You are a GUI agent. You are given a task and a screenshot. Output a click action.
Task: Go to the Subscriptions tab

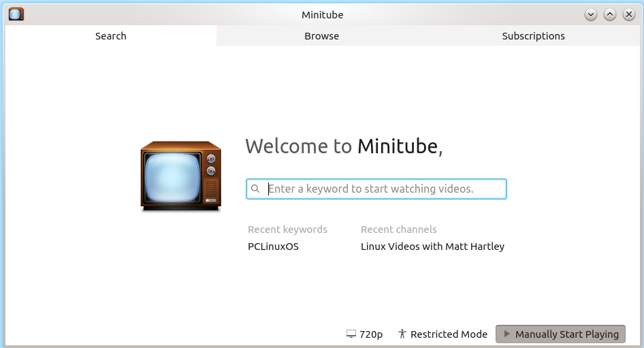point(533,35)
